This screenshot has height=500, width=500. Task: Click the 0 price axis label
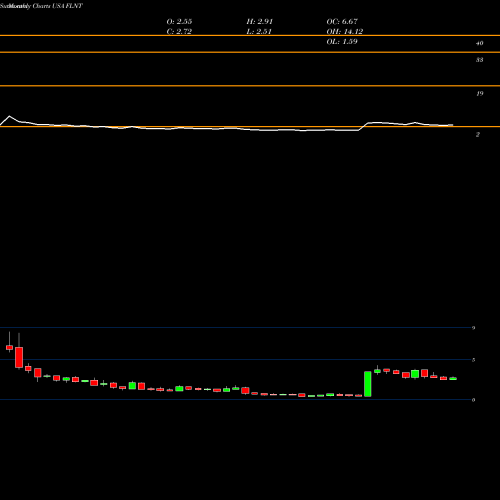coord(473,400)
